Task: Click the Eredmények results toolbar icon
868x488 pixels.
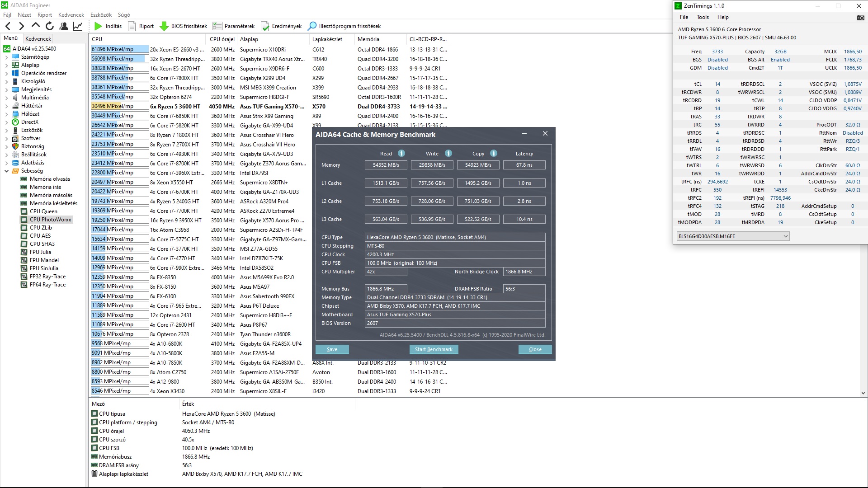Action: click(x=265, y=26)
